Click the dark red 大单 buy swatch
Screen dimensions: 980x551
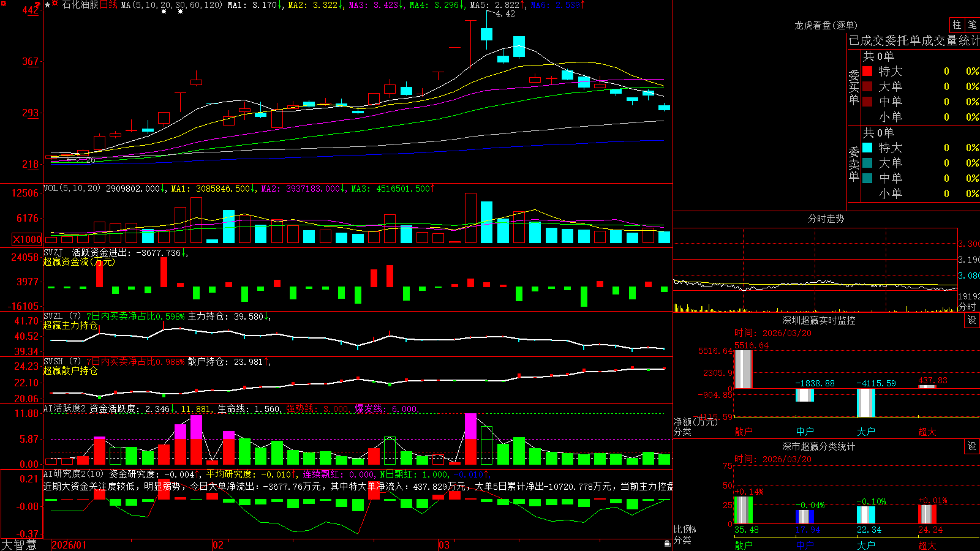pyautogui.click(x=867, y=86)
